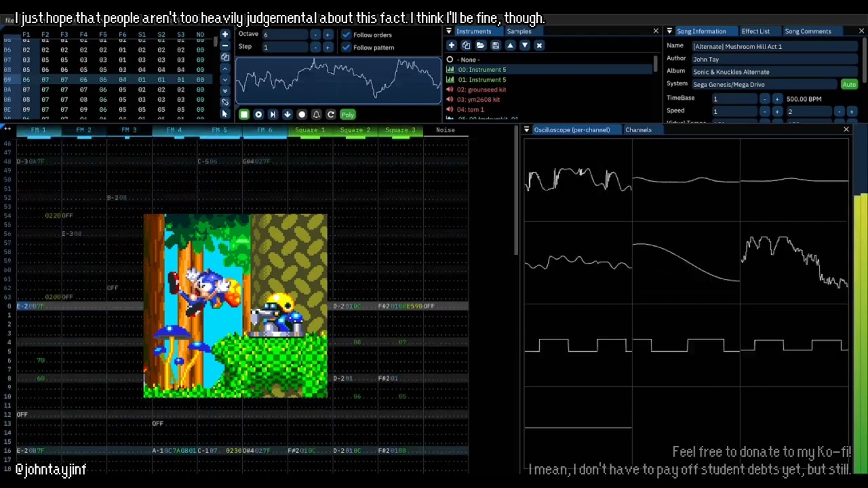The width and height of the screenshot is (868, 488).
Task: Click the song Name field
Action: 774,46
